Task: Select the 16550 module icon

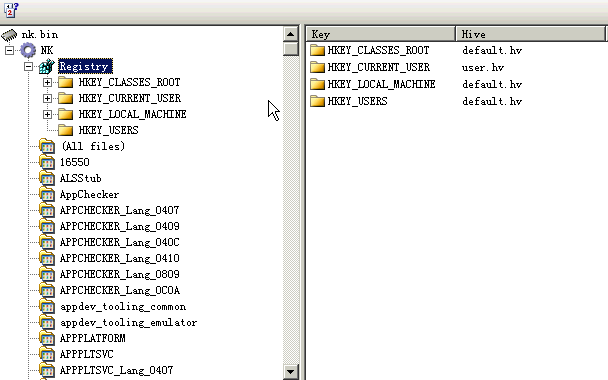Action: (47, 162)
